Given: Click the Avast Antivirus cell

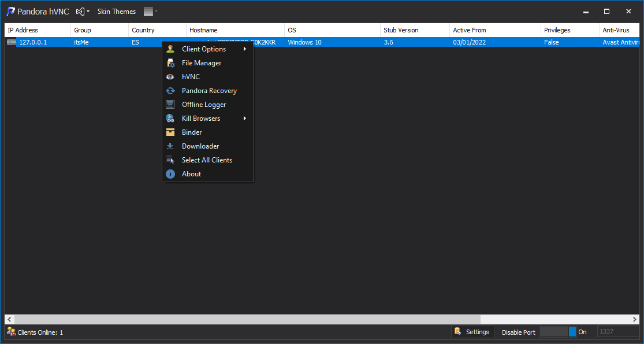Looking at the screenshot, I should pyautogui.click(x=621, y=42).
